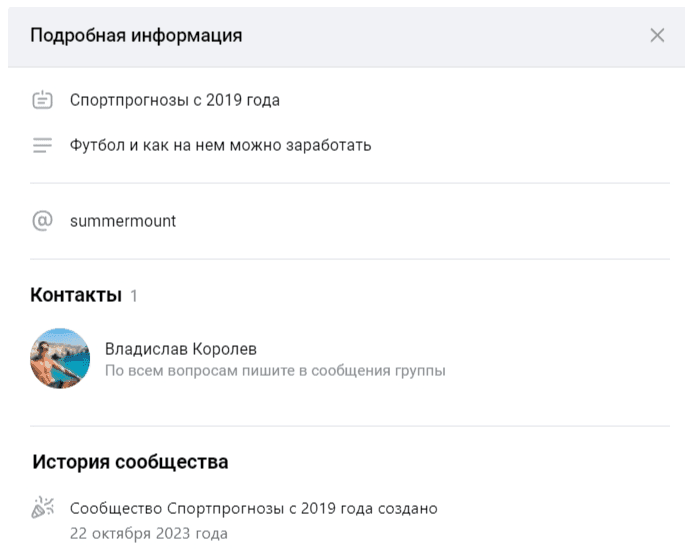Click the divider line above История сообщества
Screen dimensions: 685x559
(350, 426)
